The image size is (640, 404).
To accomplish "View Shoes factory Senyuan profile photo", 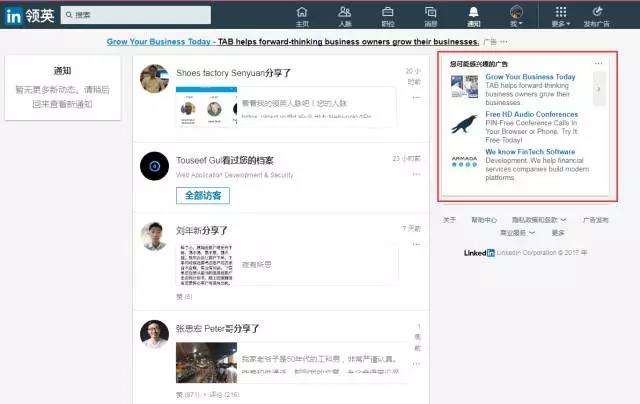I will 154,79.
